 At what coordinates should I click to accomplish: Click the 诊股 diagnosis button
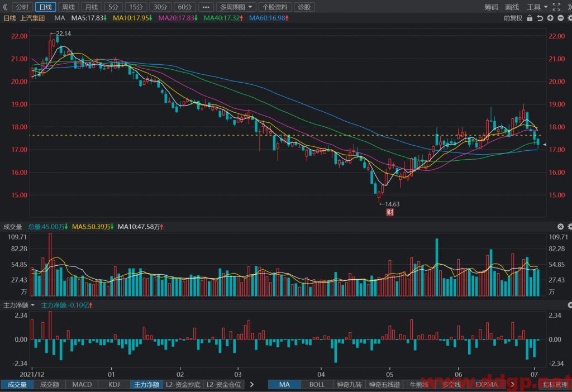coord(304,7)
